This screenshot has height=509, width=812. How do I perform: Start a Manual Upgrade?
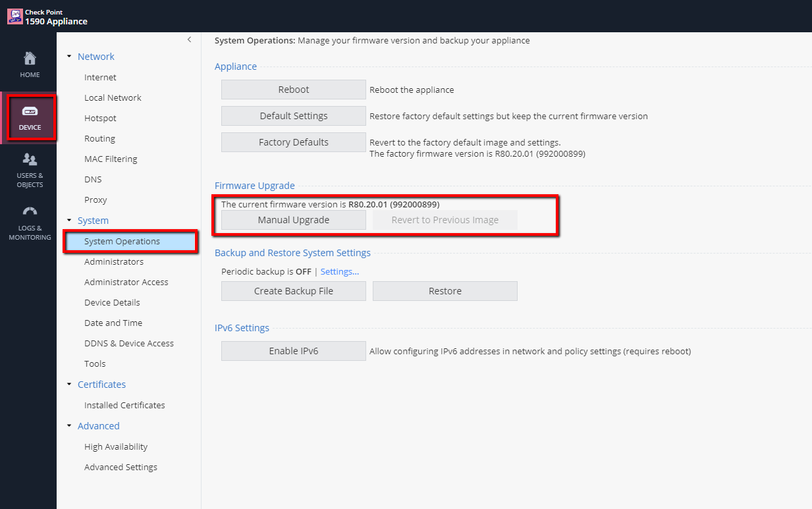click(293, 220)
